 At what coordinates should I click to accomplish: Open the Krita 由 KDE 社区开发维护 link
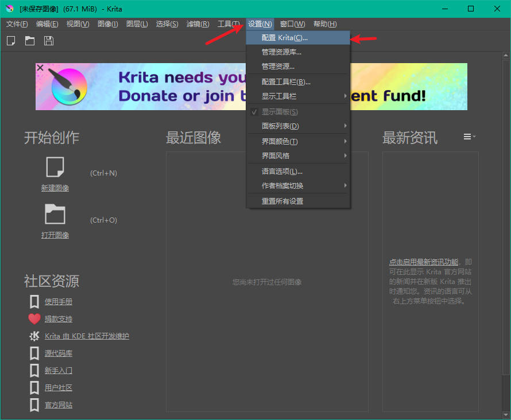pyautogui.click(x=87, y=336)
